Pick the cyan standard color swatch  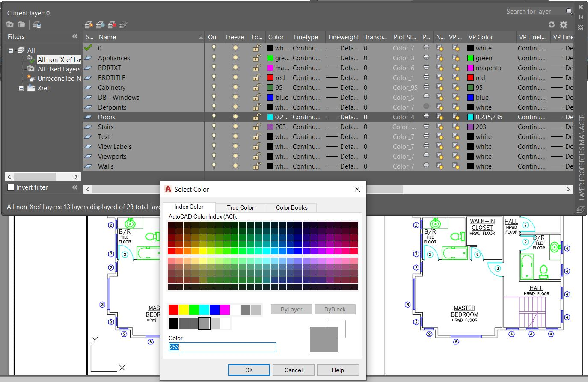pyautogui.click(x=204, y=310)
